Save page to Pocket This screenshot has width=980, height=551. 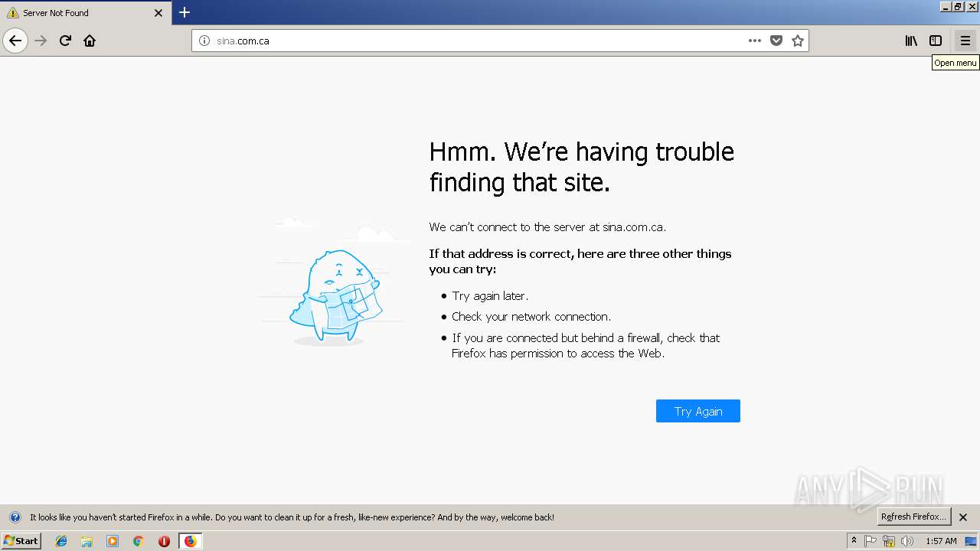tap(776, 41)
